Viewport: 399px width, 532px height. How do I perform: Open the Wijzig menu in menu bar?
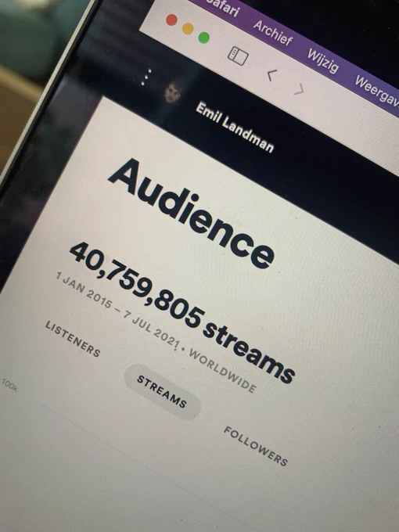[323, 60]
